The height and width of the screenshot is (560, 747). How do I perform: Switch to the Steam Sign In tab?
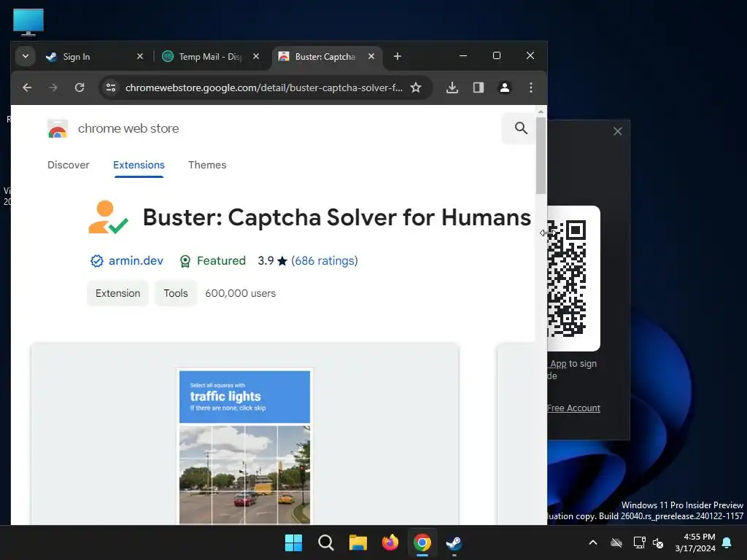(94, 57)
